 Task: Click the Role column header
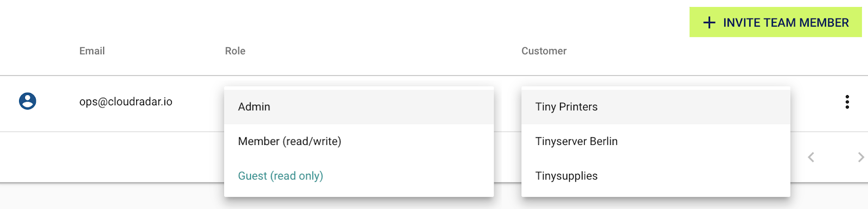click(235, 51)
